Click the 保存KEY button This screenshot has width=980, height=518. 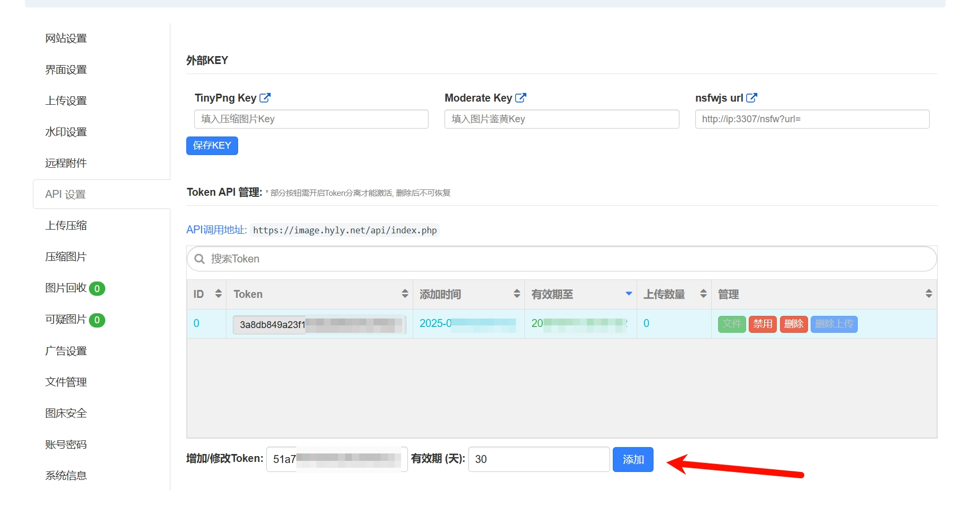pyautogui.click(x=212, y=146)
